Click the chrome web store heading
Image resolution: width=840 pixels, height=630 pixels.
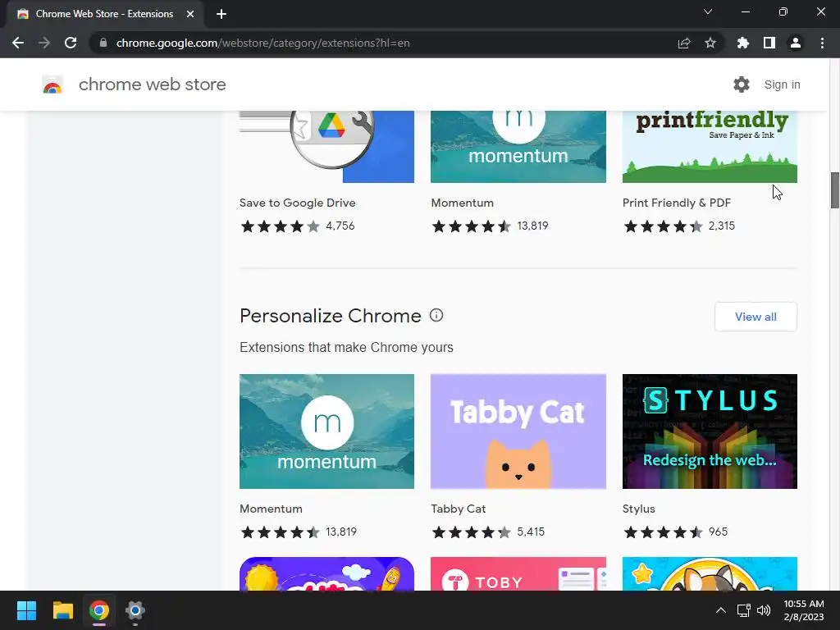[x=152, y=84]
